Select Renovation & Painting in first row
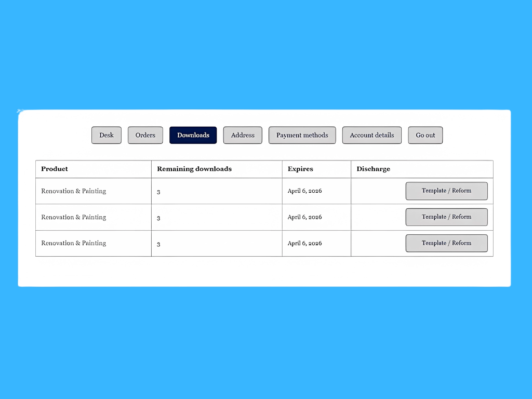 74,191
